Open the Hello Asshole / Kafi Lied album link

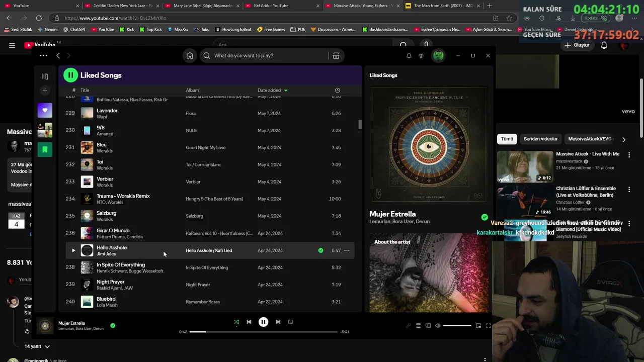coord(209,250)
